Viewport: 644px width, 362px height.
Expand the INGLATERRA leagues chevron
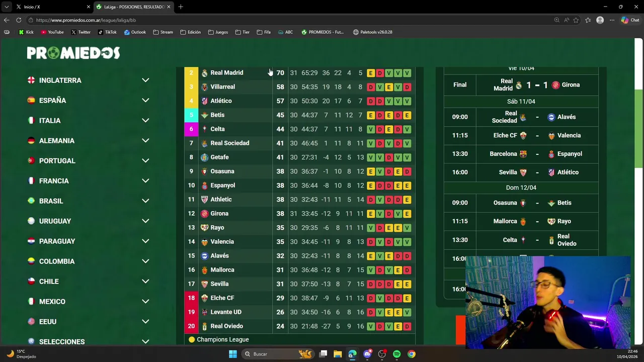pos(145,80)
